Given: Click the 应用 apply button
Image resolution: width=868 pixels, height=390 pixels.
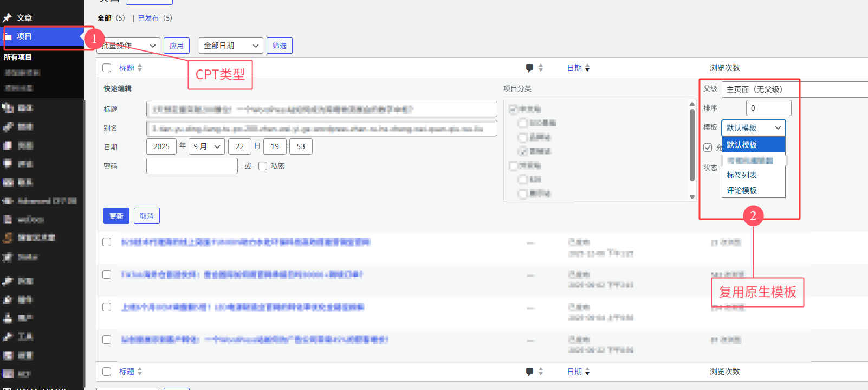Looking at the screenshot, I should tap(177, 46).
